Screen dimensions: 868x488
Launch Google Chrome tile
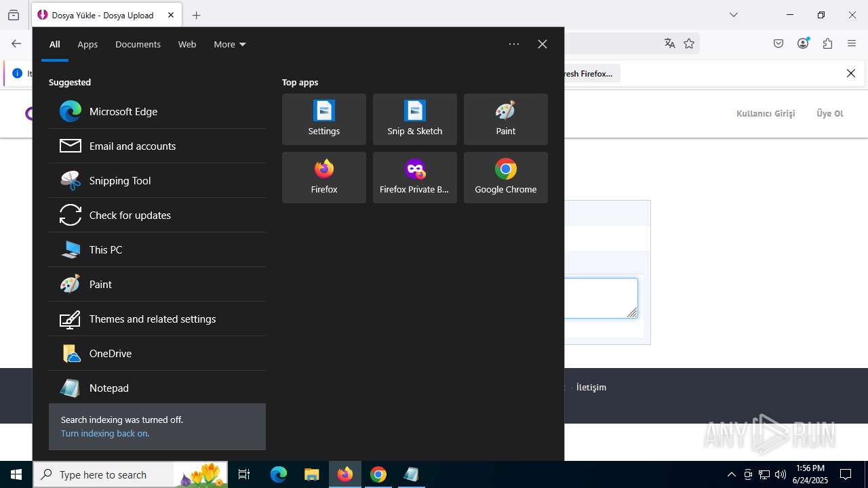click(506, 178)
